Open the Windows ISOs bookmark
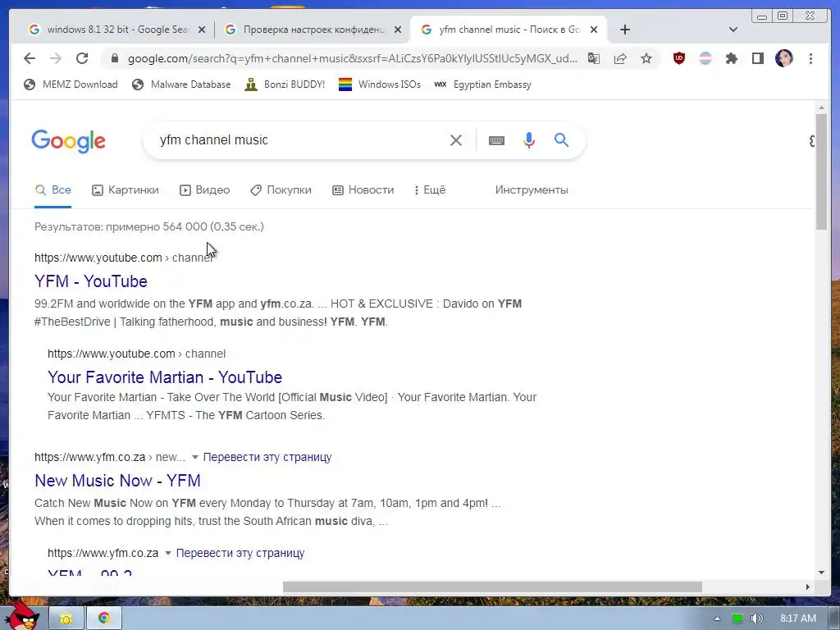 point(379,84)
